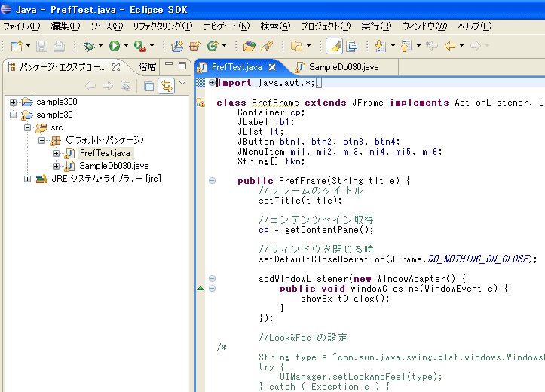
Task: Click the Search flashlight toolbar icon
Action: point(267,46)
